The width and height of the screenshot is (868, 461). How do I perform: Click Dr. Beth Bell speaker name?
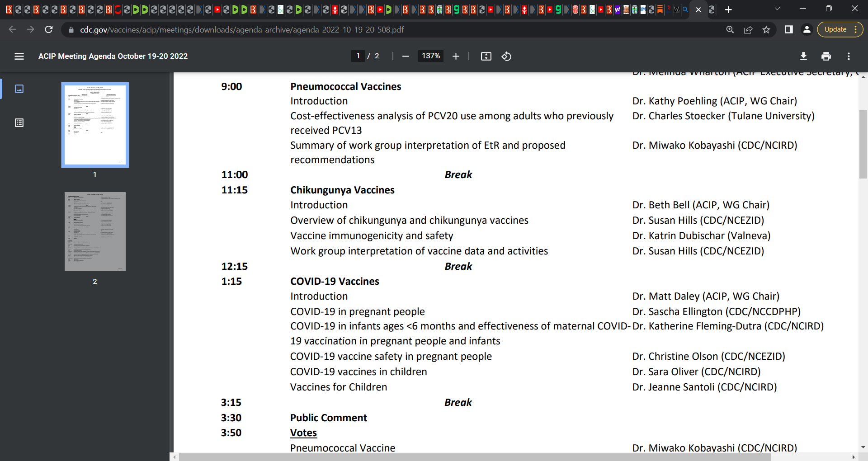pos(701,205)
